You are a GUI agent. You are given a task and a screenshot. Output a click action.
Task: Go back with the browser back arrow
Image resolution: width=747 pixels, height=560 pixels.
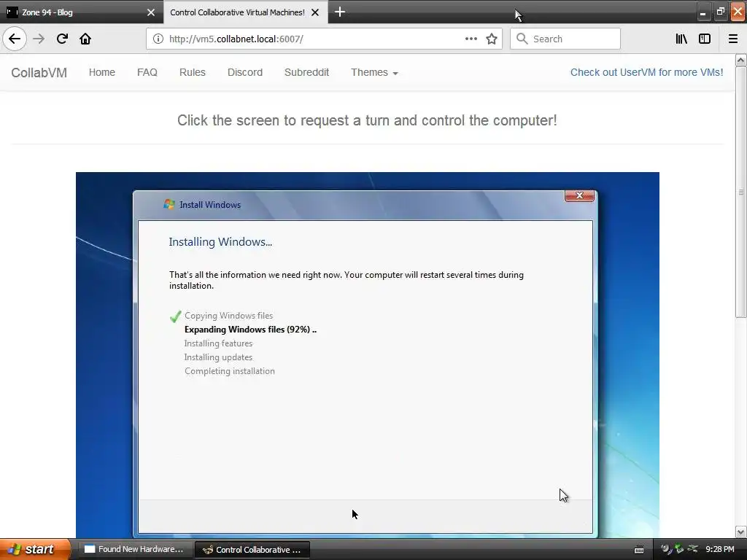[x=15, y=39]
